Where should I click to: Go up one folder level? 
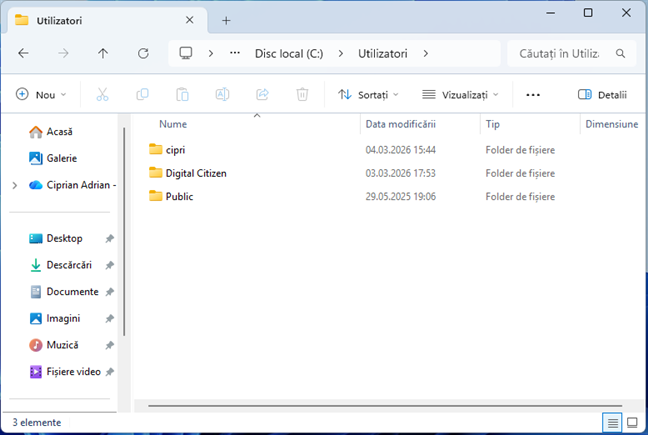[x=103, y=53]
